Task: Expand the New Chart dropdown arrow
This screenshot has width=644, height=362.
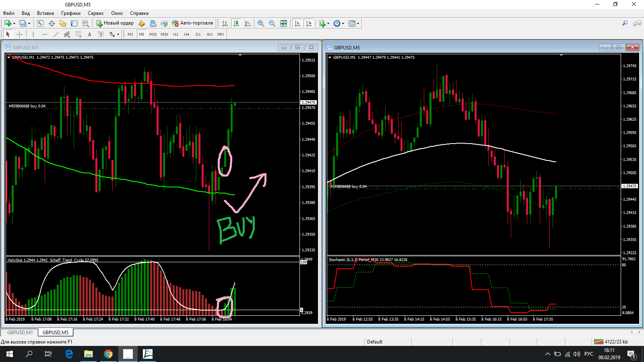Action: (x=14, y=23)
